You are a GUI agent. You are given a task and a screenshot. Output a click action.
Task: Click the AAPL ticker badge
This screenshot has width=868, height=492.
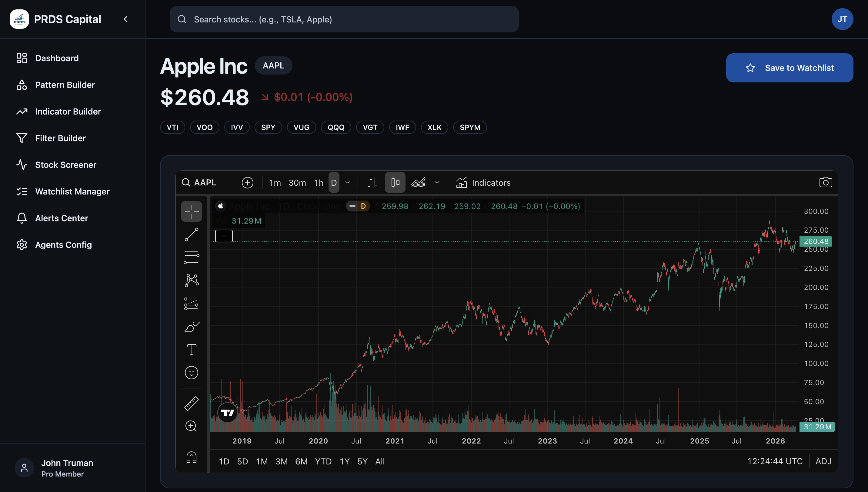[x=273, y=65]
